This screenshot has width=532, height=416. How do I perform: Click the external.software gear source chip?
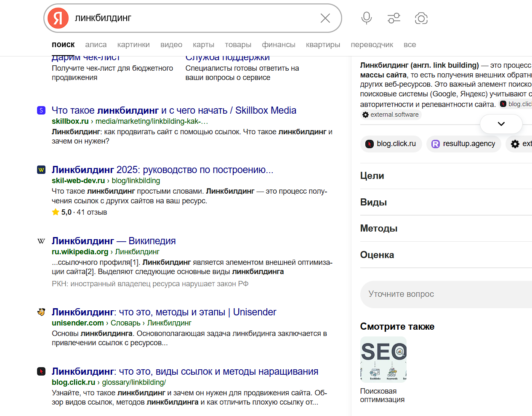(391, 115)
